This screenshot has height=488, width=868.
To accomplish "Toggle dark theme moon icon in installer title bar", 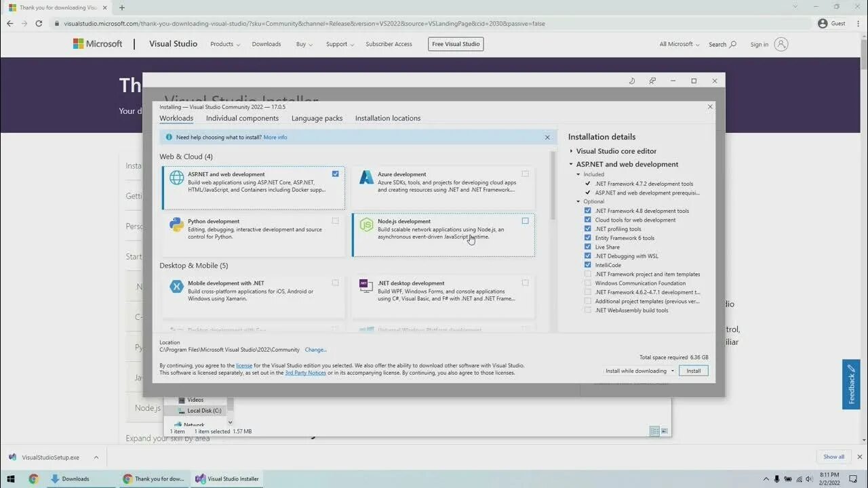I will [631, 81].
